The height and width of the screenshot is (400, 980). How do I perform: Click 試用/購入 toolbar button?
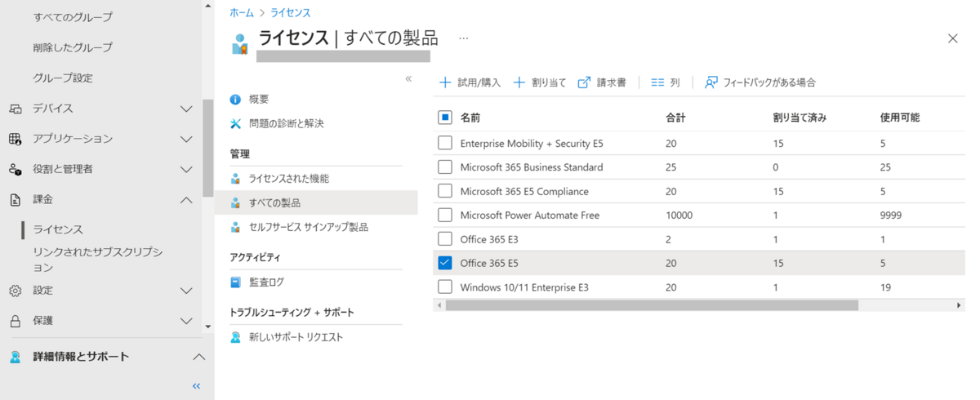point(470,82)
